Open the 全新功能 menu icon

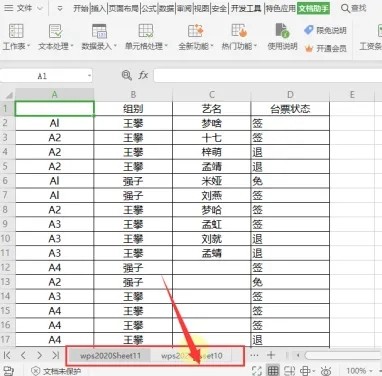pyautogui.click(x=195, y=31)
